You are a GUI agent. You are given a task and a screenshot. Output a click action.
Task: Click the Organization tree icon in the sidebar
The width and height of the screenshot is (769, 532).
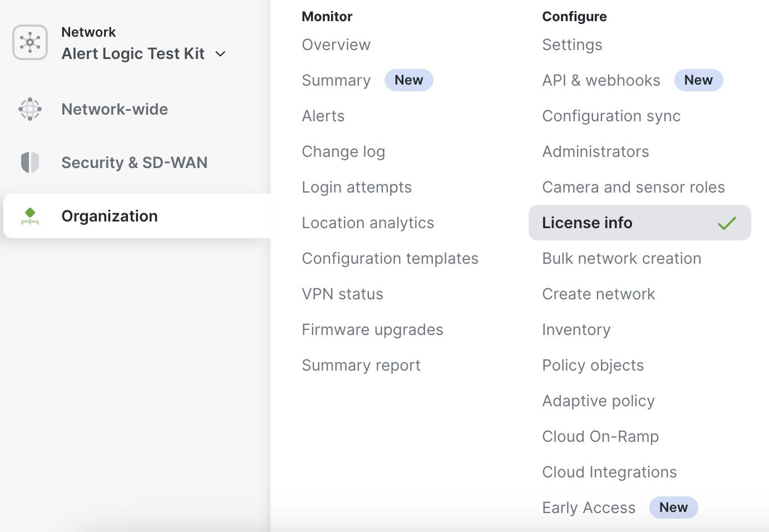[x=29, y=216]
